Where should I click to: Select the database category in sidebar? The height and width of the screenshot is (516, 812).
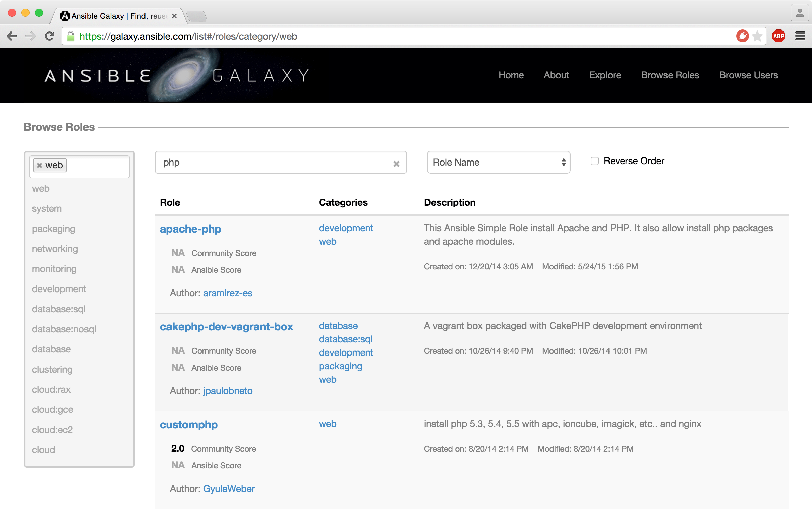51,349
